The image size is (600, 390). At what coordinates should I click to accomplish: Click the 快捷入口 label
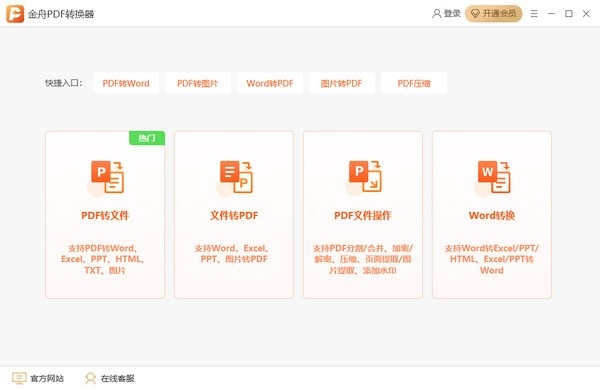(64, 83)
